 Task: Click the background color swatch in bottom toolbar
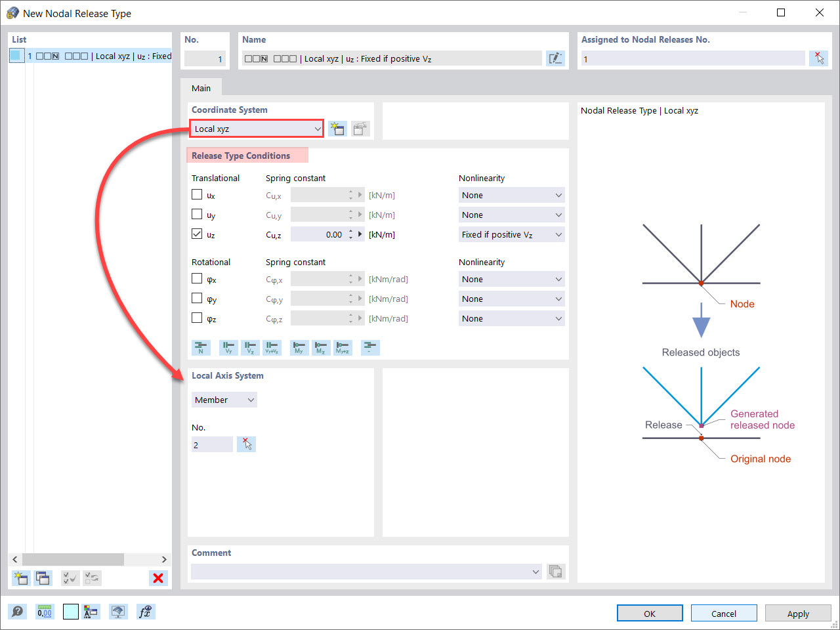pos(69,611)
